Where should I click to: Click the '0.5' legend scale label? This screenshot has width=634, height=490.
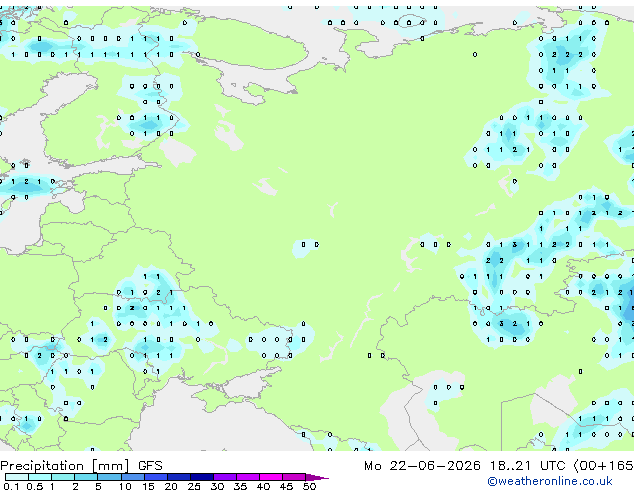(x=35, y=486)
